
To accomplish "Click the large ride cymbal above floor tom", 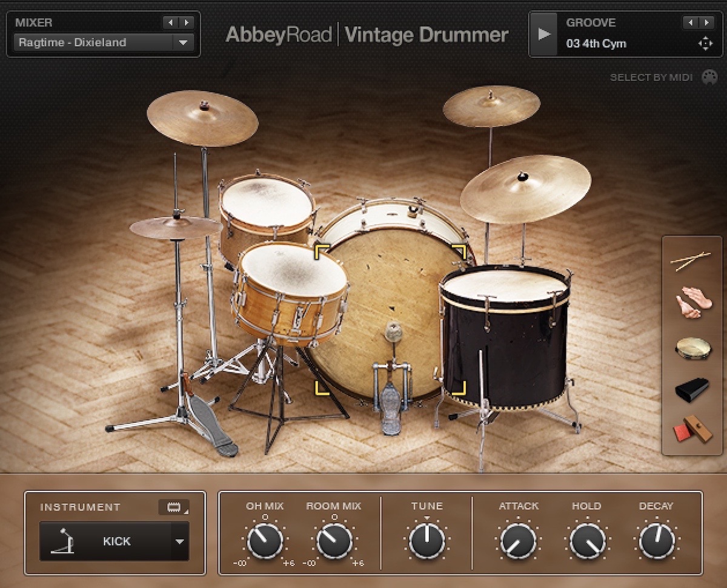I will (x=525, y=188).
